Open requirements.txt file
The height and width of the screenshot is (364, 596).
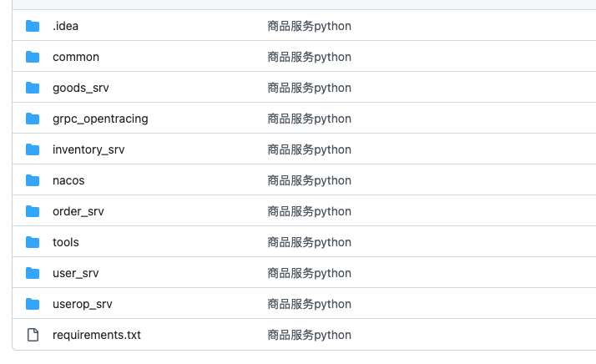click(x=97, y=335)
